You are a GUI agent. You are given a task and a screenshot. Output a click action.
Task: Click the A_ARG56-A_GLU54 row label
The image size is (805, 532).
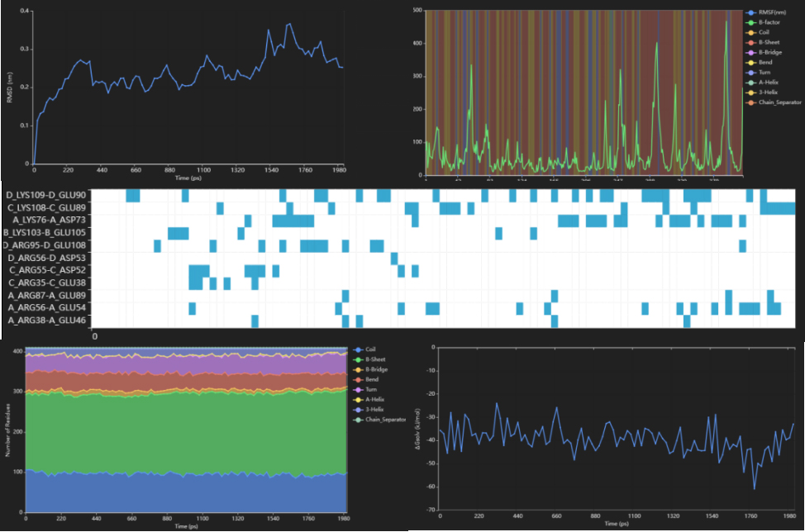47,308
